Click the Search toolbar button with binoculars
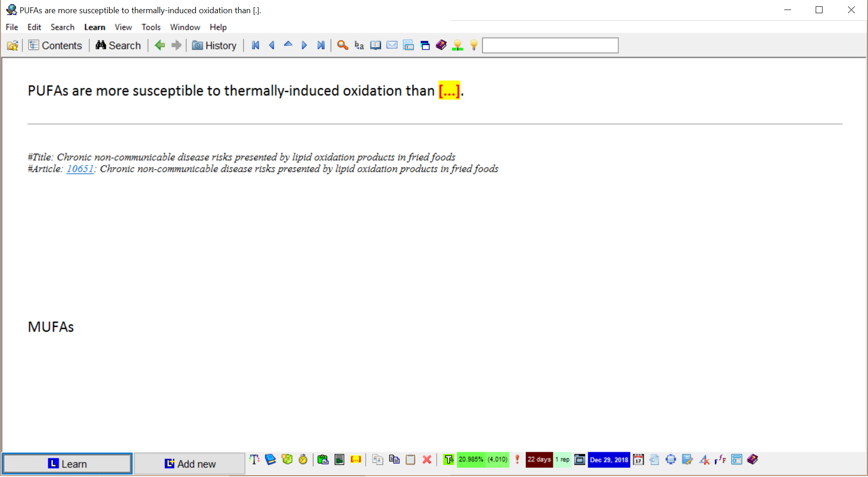The height and width of the screenshot is (477, 868). point(118,46)
